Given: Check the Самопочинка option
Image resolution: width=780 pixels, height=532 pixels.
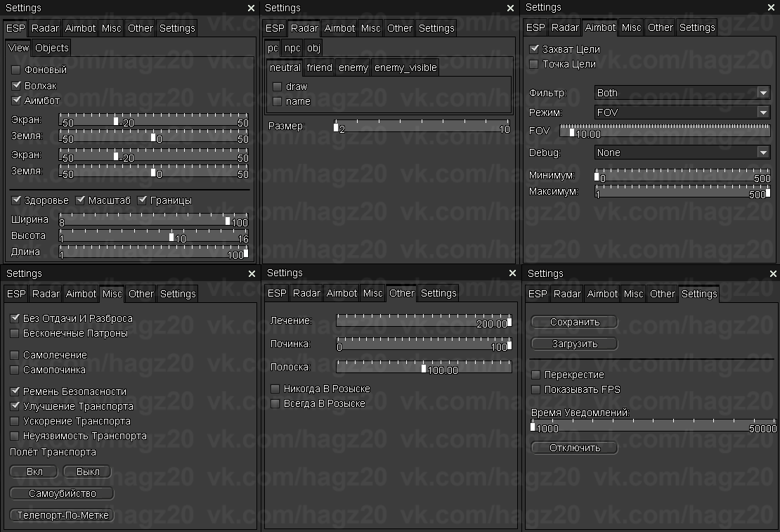Looking at the screenshot, I should [x=15, y=370].
